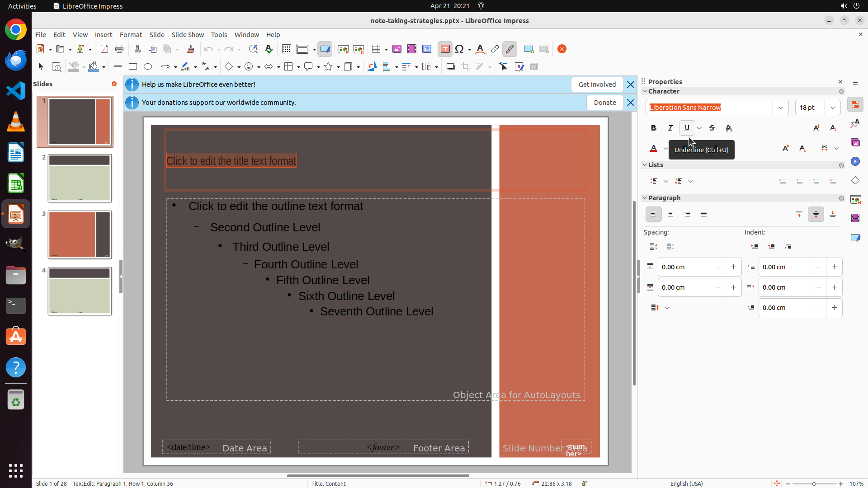
Task: Open the Format menu
Action: [x=131, y=35]
